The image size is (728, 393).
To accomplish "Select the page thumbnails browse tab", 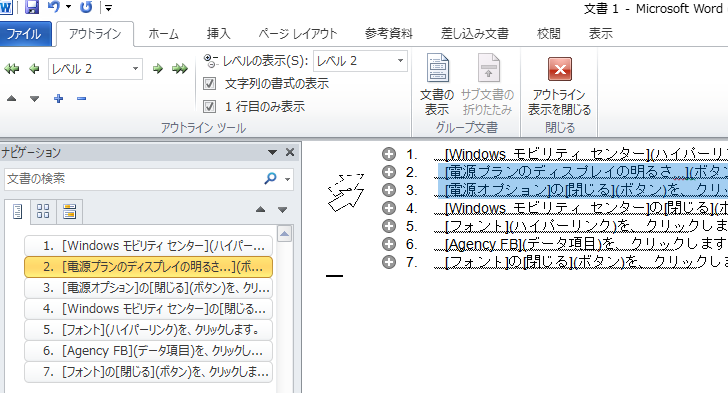I will 43,212.
